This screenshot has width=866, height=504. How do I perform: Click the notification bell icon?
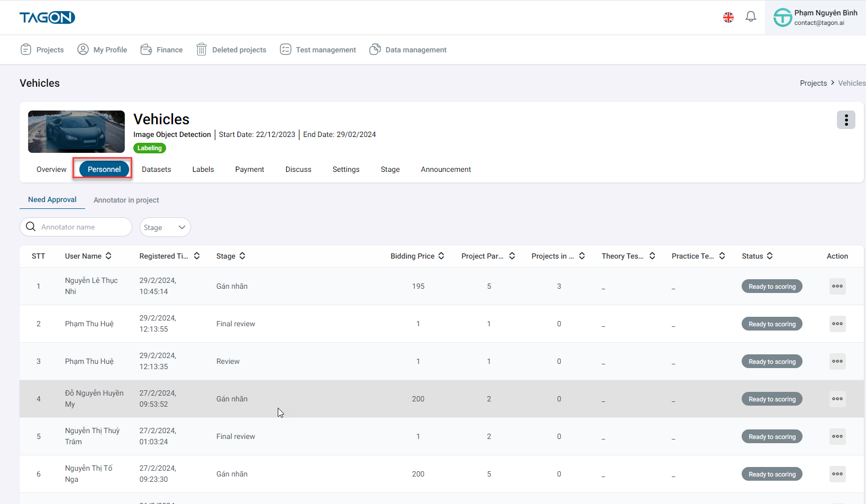coord(750,17)
